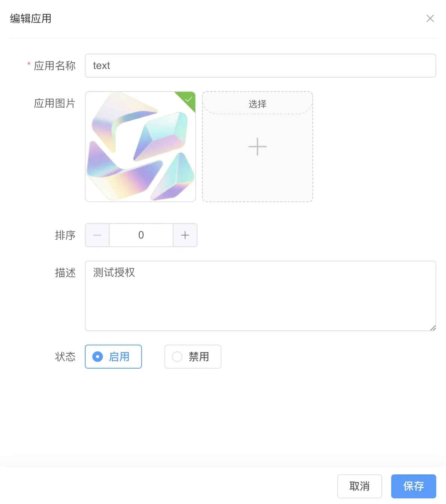This screenshot has width=446, height=504.
Task: Click the plus icon in the upload area
Action: [x=257, y=147]
